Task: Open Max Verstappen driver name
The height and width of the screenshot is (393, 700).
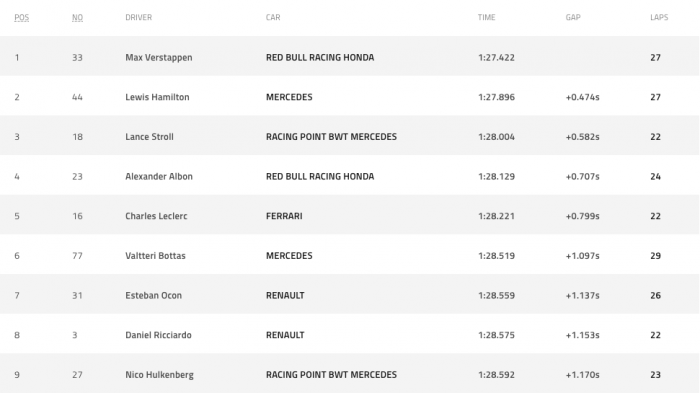Action: [158, 58]
